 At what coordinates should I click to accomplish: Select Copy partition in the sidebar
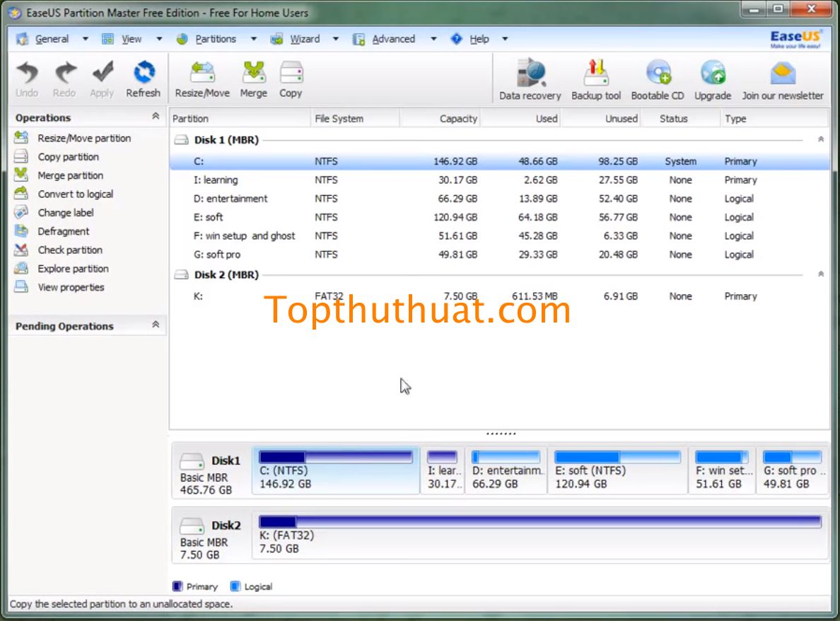(68, 157)
